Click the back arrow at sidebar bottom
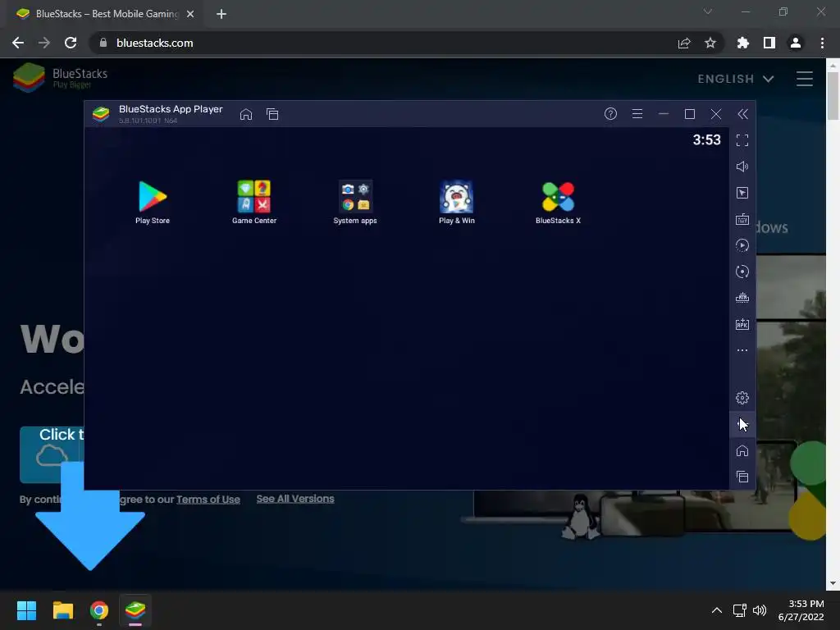This screenshot has height=630, width=840. [x=742, y=424]
